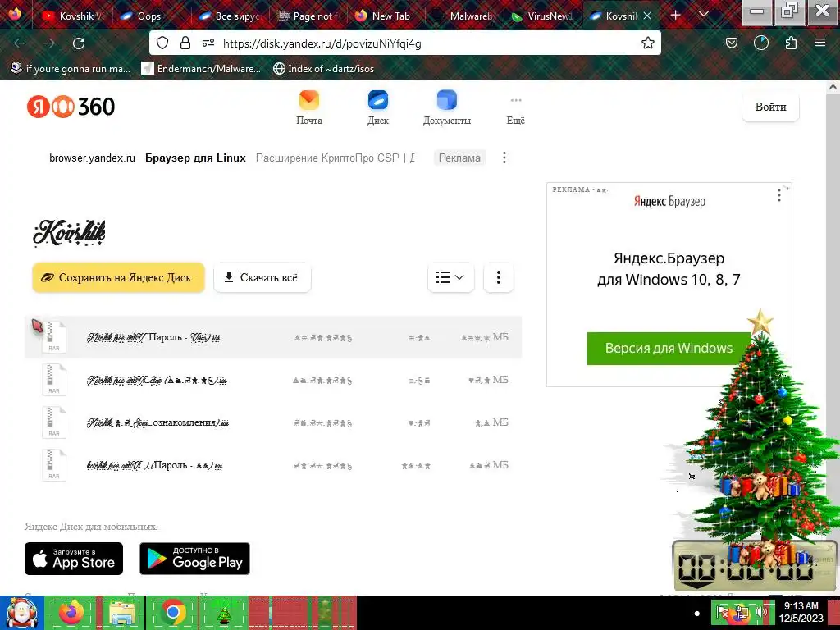Open the site permissions icon in address bar
Screen dimensions: 840x630
208,43
